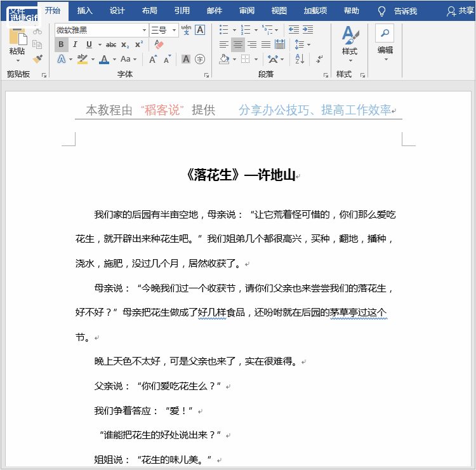The height and width of the screenshot is (470, 476).
Task: Click the title 《落花生》—许地山
Action: click(241, 175)
